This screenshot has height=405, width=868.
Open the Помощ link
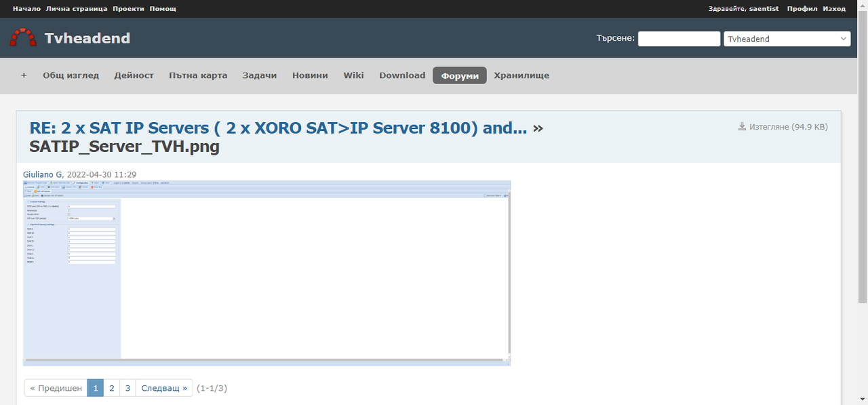pyautogui.click(x=163, y=8)
